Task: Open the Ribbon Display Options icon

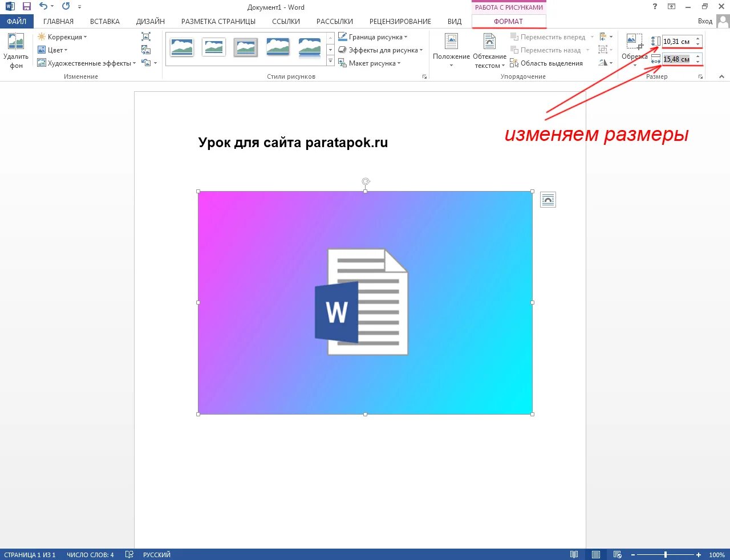Action: pyautogui.click(x=671, y=7)
